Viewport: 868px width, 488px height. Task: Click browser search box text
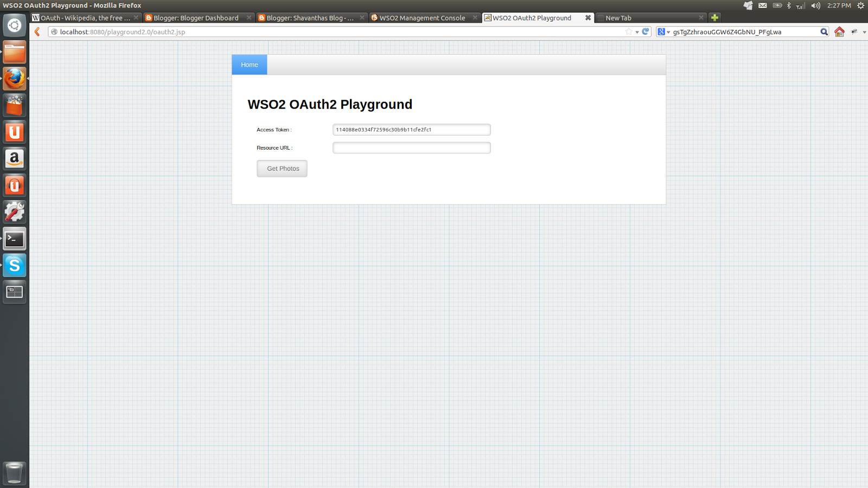[x=727, y=32]
